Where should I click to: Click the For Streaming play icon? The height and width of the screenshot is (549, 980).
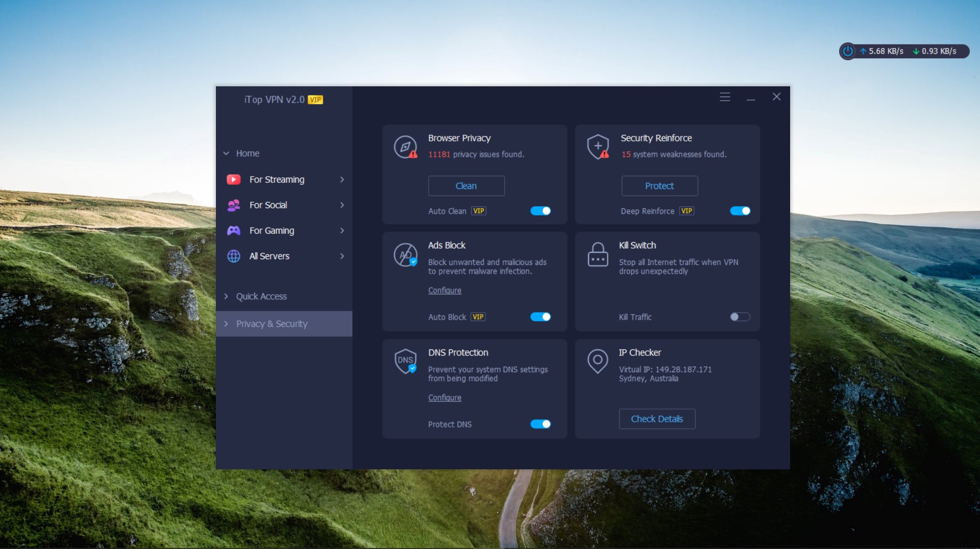[x=234, y=179]
